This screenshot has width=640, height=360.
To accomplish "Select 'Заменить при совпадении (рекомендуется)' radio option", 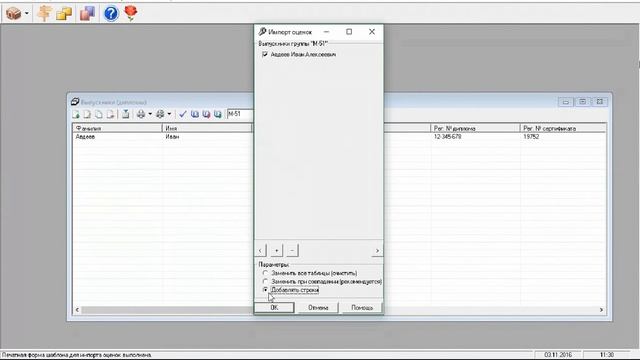I will point(265,282).
